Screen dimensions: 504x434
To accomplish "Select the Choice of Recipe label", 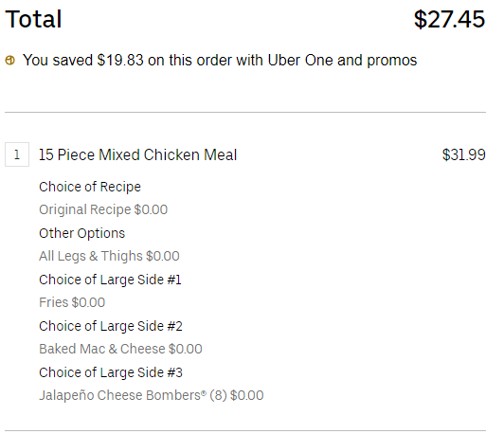I will 90,187.
